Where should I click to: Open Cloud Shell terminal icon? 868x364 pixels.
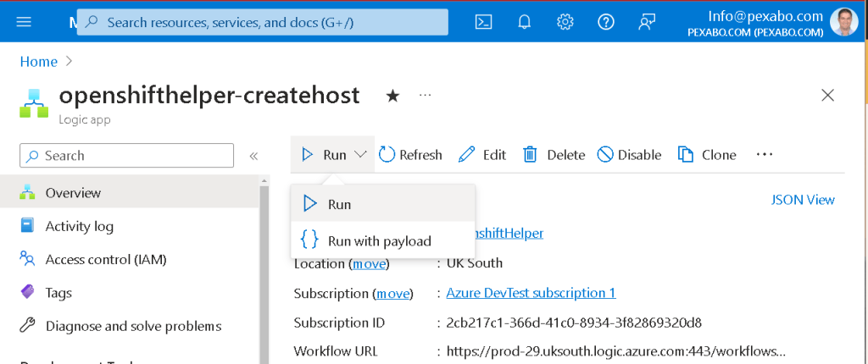pyautogui.click(x=484, y=22)
